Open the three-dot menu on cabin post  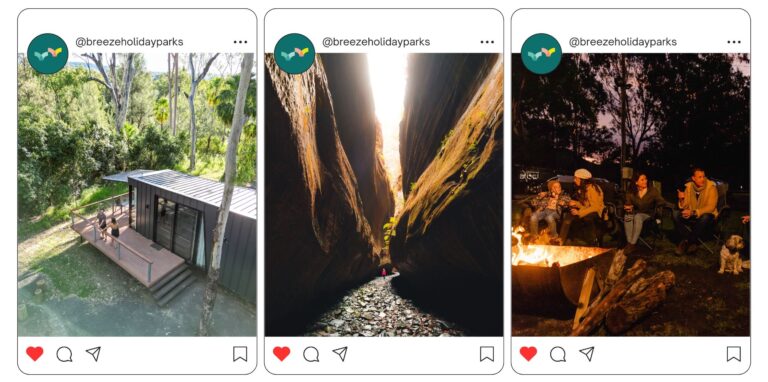[240, 42]
